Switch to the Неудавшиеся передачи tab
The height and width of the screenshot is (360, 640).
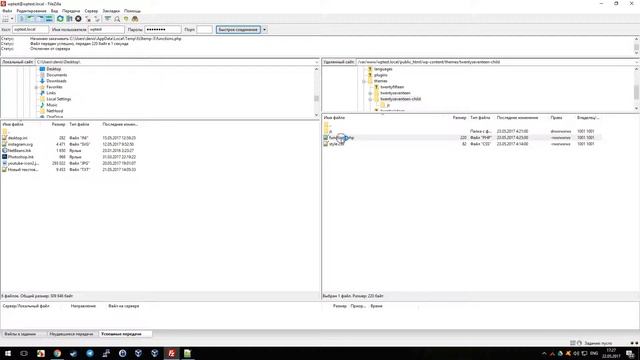point(71,334)
